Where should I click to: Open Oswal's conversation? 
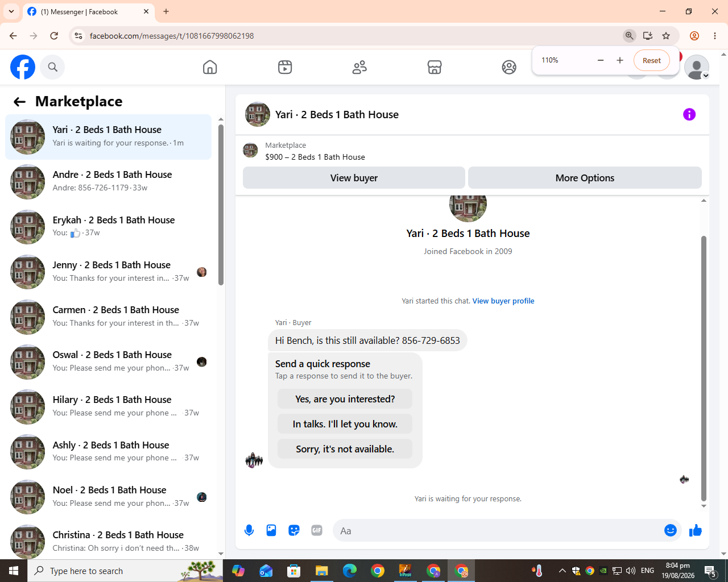coord(108,362)
